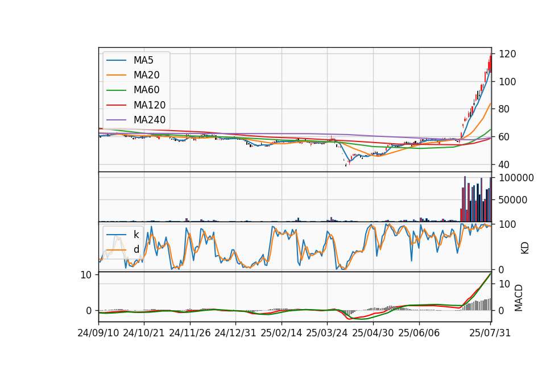
Task: Click the 120 price axis tick
Action: tap(508, 54)
